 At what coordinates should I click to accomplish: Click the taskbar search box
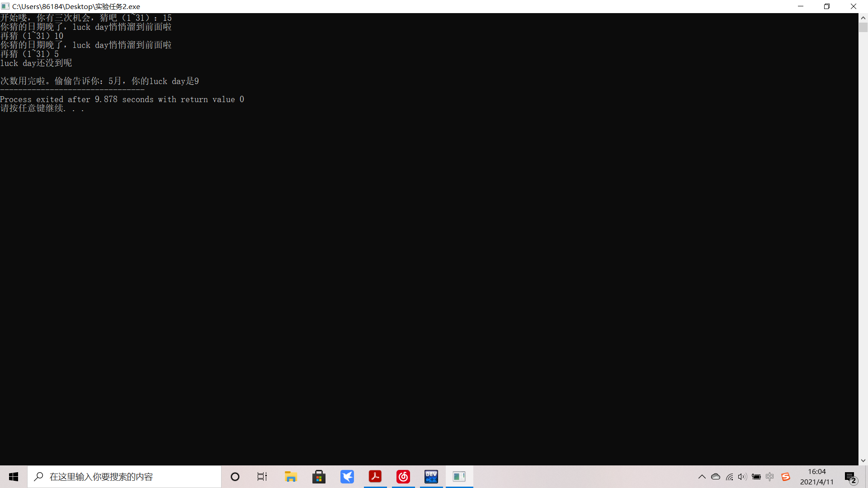click(124, 477)
